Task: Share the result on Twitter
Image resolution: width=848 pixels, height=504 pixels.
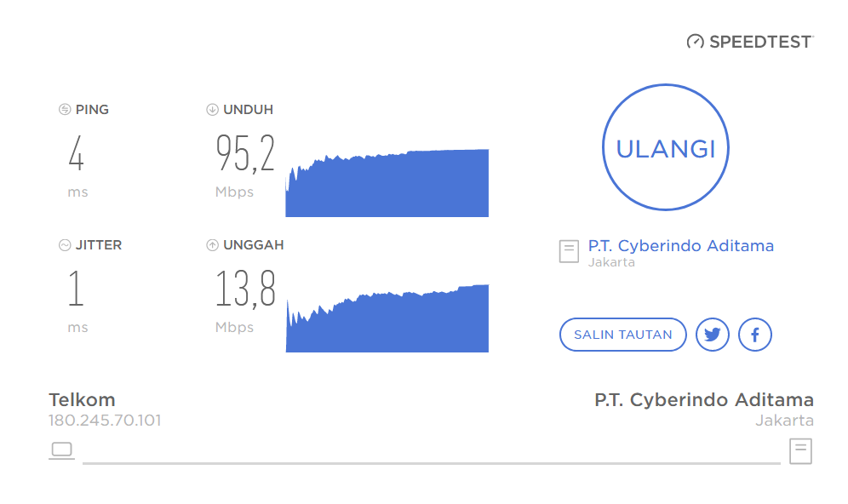Action: pyautogui.click(x=713, y=335)
